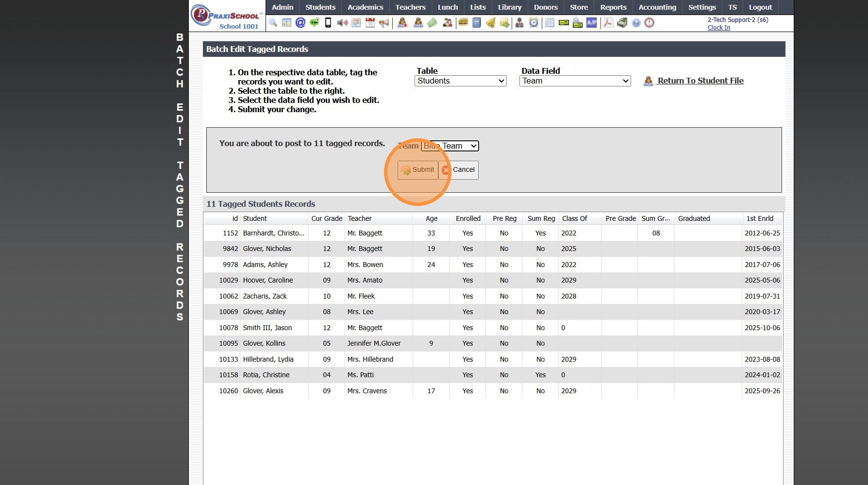Click the alarm clock icon
868x485 pixels.
tap(534, 23)
